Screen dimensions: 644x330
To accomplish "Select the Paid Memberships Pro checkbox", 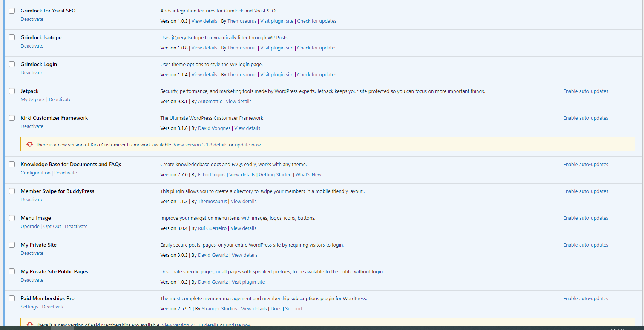I will (x=12, y=298).
